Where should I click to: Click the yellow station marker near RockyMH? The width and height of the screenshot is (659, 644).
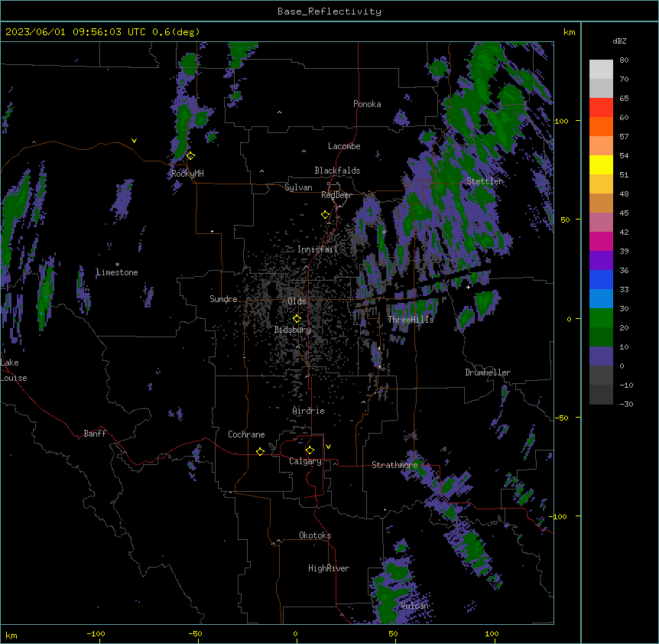click(190, 156)
